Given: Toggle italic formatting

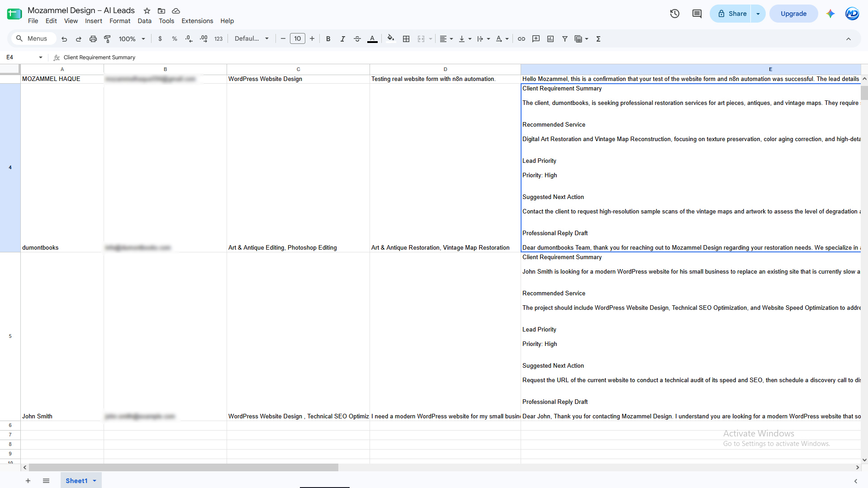Looking at the screenshot, I should point(343,39).
